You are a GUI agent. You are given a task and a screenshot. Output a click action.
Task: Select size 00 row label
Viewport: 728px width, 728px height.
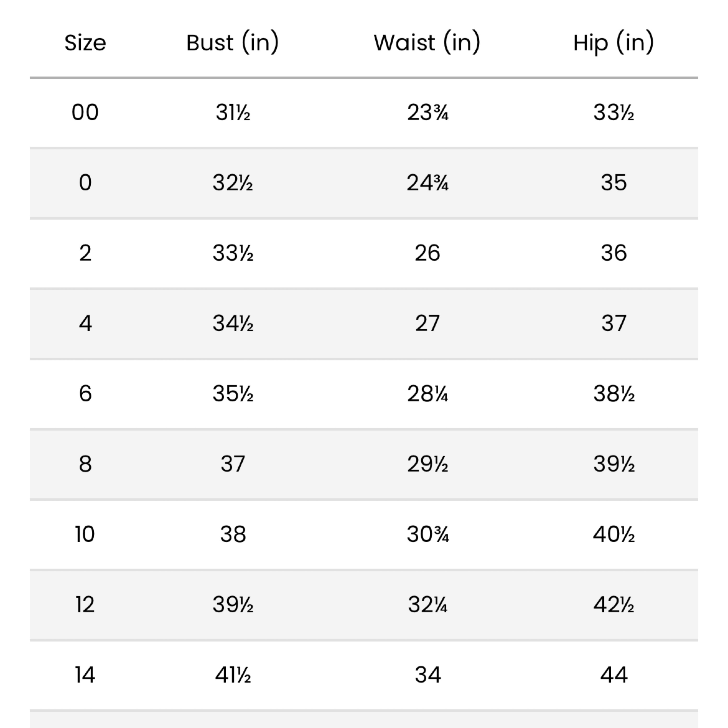[85, 112]
